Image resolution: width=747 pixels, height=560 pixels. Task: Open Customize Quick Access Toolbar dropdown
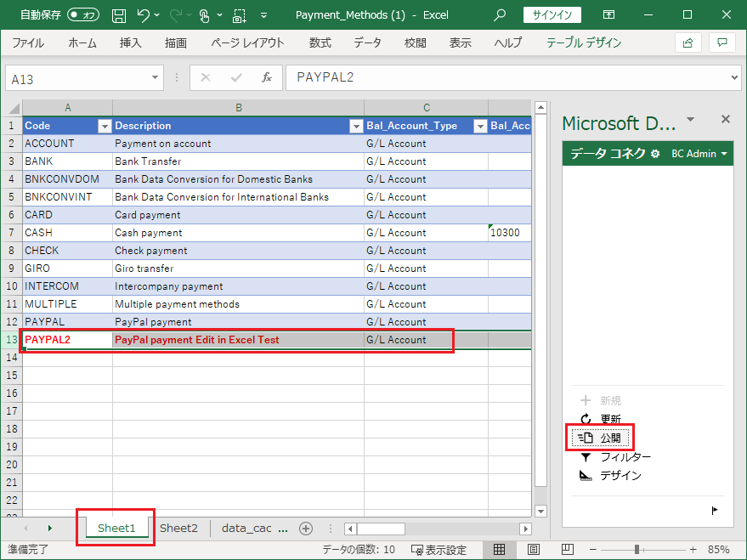coord(264,15)
